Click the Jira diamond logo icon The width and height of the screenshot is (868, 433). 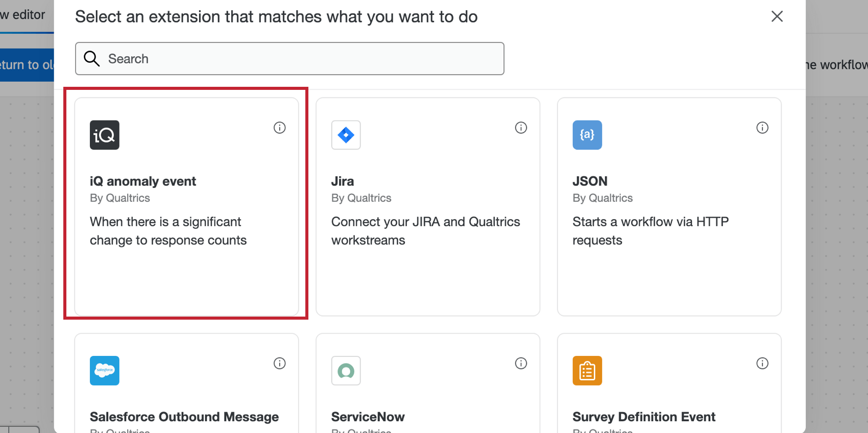(x=346, y=135)
